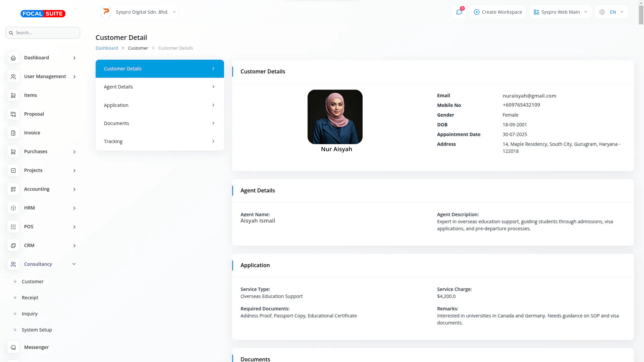Switch to the Agent Details tab
The width and height of the screenshot is (644, 362).
tap(160, 87)
